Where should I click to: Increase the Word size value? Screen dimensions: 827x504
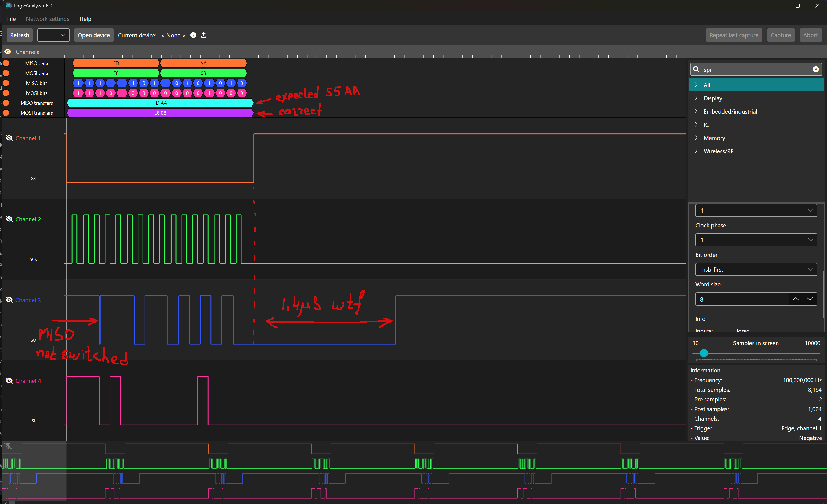tap(796, 299)
